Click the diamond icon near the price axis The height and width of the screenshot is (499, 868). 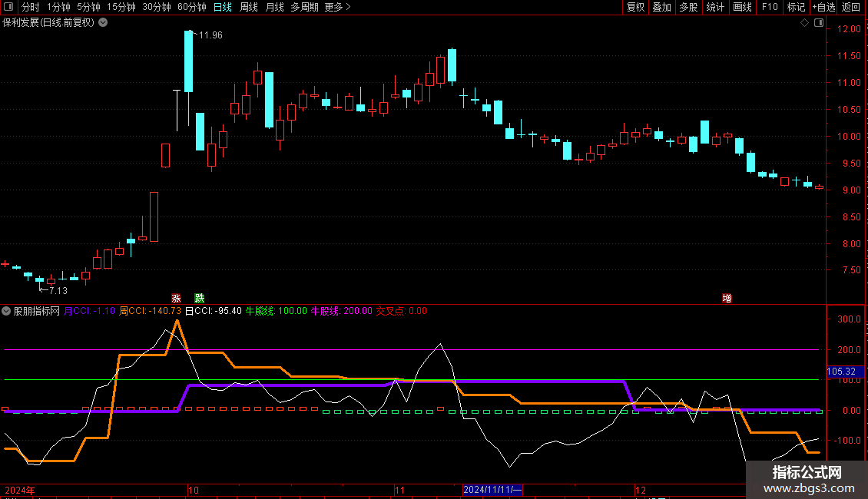coord(804,23)
